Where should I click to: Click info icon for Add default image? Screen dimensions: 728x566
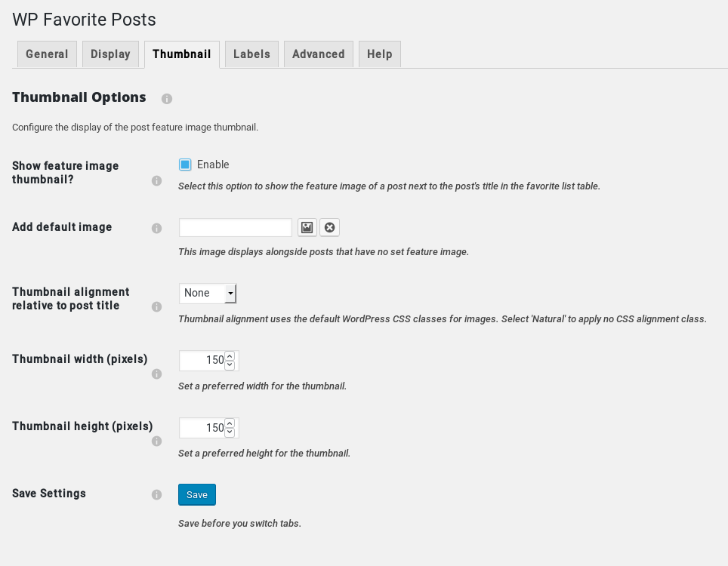coord(156,228)
